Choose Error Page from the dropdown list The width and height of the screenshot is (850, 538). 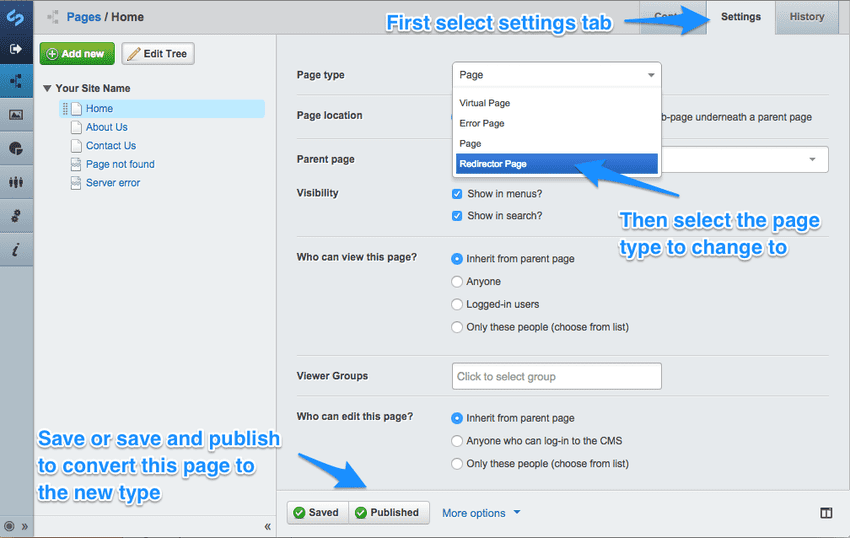[x=557, y=124]
